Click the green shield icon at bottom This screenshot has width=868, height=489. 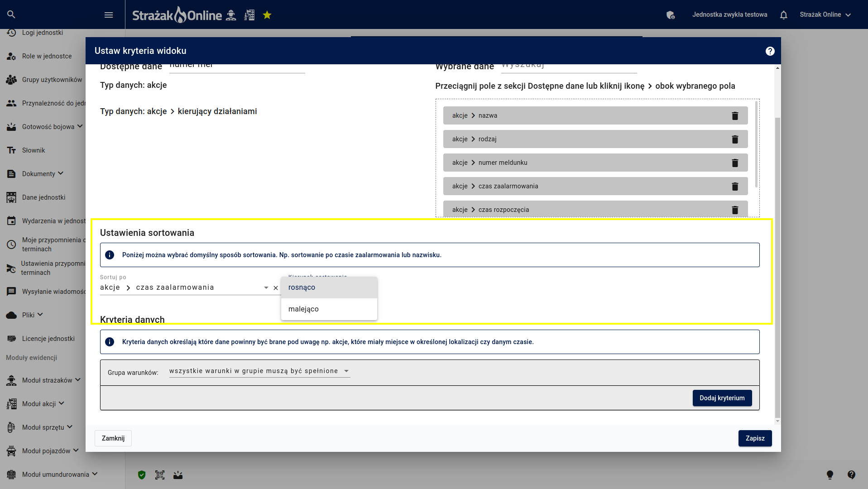142,475
